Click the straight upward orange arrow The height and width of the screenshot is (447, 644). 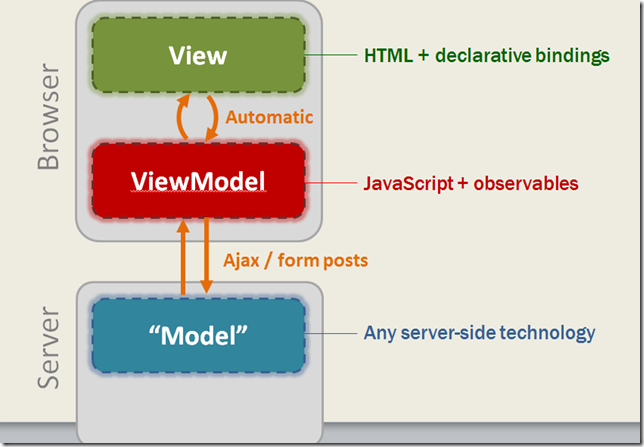183,258
